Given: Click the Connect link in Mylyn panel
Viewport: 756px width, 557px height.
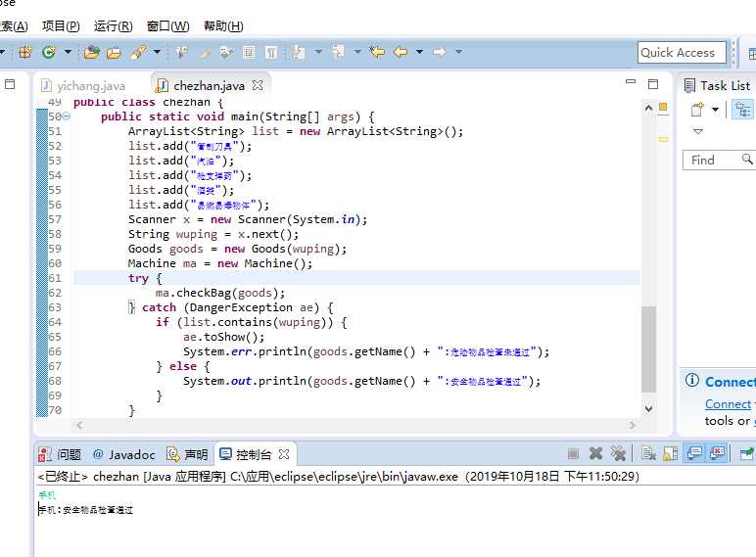Looking at the screenshot, I should (728, 403).
